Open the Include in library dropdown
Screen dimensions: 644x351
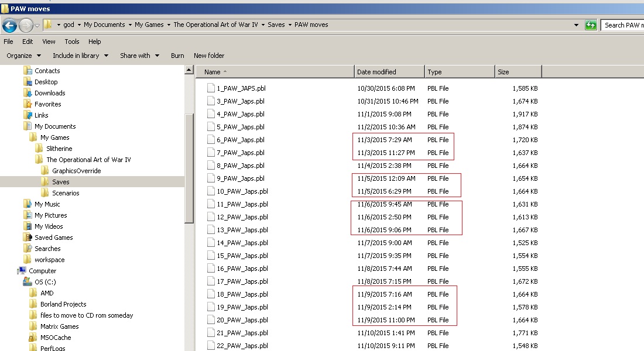coord(81,56)
